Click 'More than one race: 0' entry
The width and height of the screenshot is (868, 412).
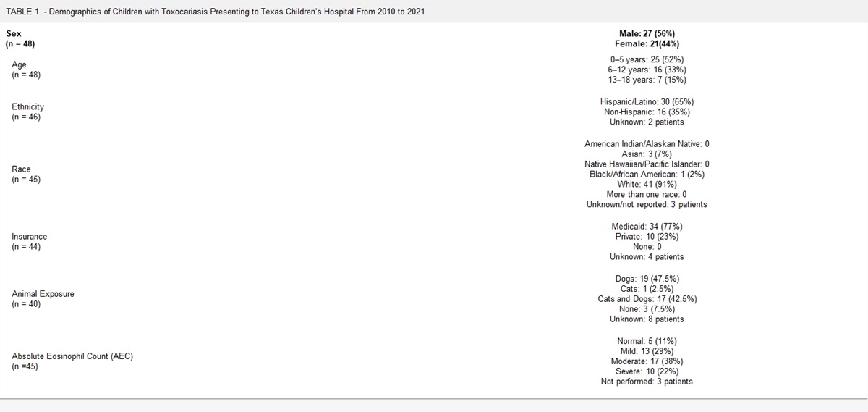click(646, 194)
